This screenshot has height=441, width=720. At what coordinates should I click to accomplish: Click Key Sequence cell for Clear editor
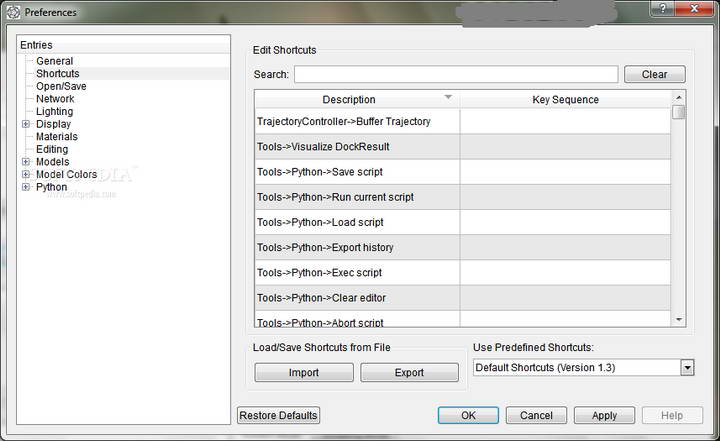565,298
